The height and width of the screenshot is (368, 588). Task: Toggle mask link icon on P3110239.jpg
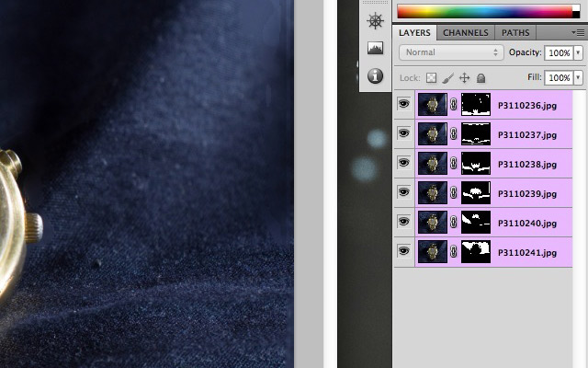tap(453, 192)
